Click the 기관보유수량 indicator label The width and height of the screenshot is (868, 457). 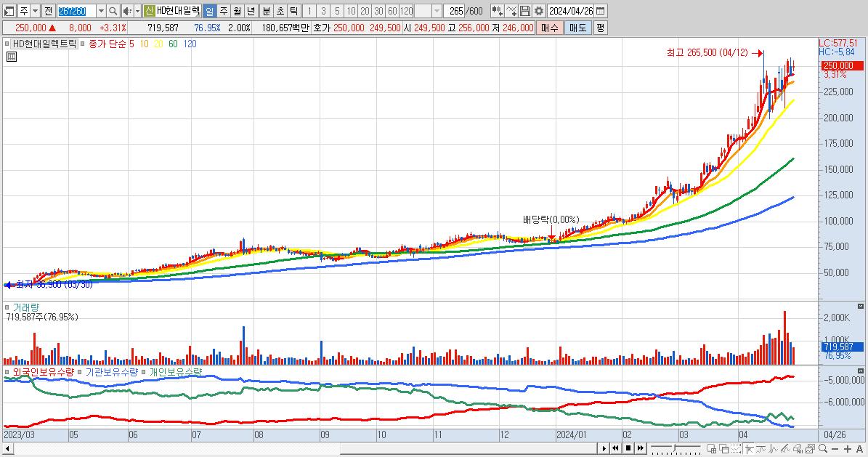(x=111, y=372)
